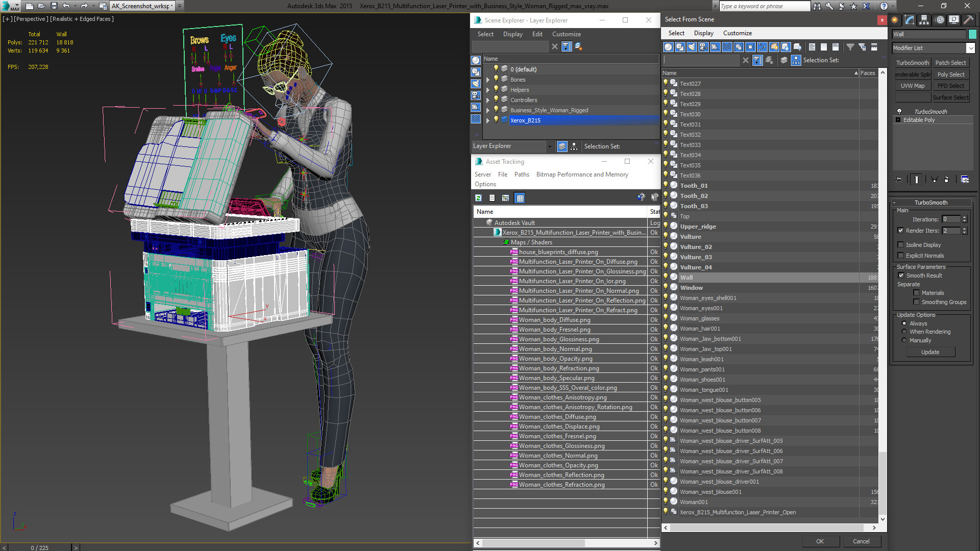Expand the Business_Style_Woman_Rigged layer
The height and width of the screenshot is (551, 980).
[488, 110]
